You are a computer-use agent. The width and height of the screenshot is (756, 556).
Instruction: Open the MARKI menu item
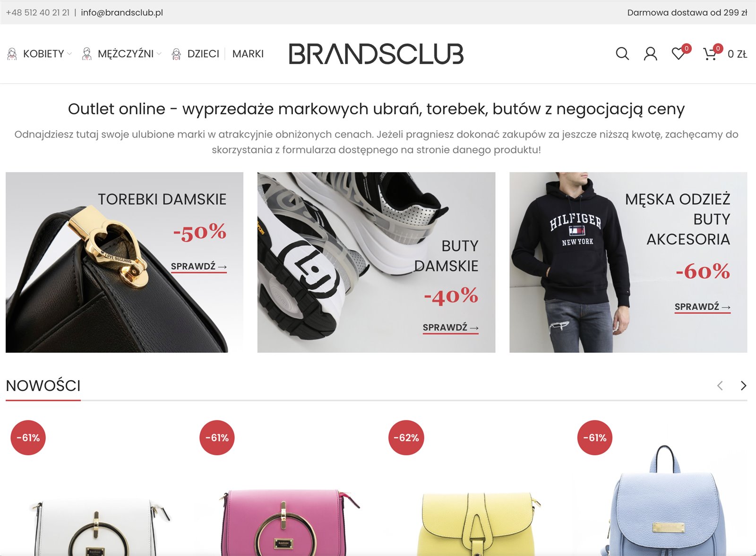coord(248,54)
